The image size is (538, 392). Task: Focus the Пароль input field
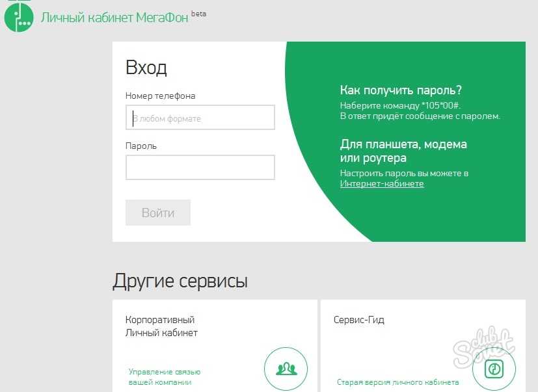[200, 167]
